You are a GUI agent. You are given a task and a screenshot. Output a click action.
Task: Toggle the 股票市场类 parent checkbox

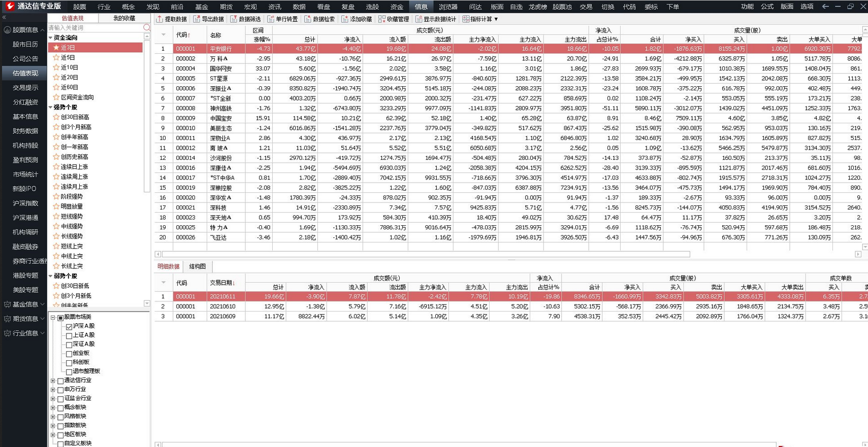point(60,318)
